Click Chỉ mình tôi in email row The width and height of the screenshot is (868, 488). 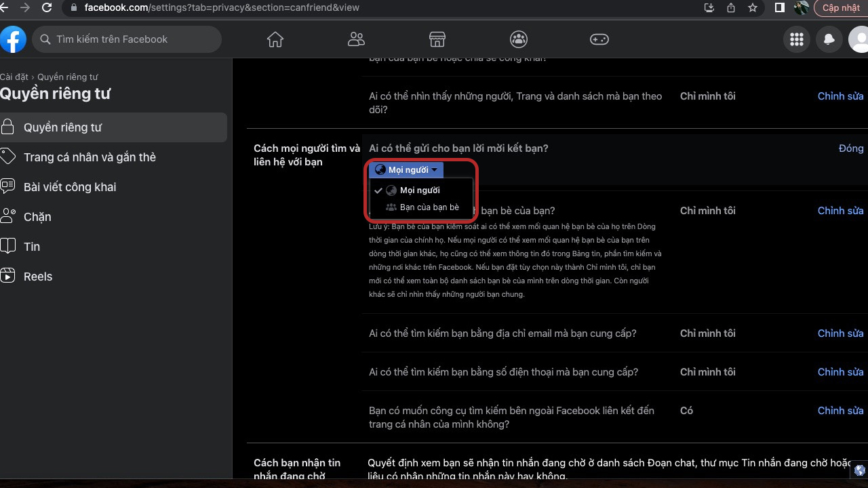[707, 333]
